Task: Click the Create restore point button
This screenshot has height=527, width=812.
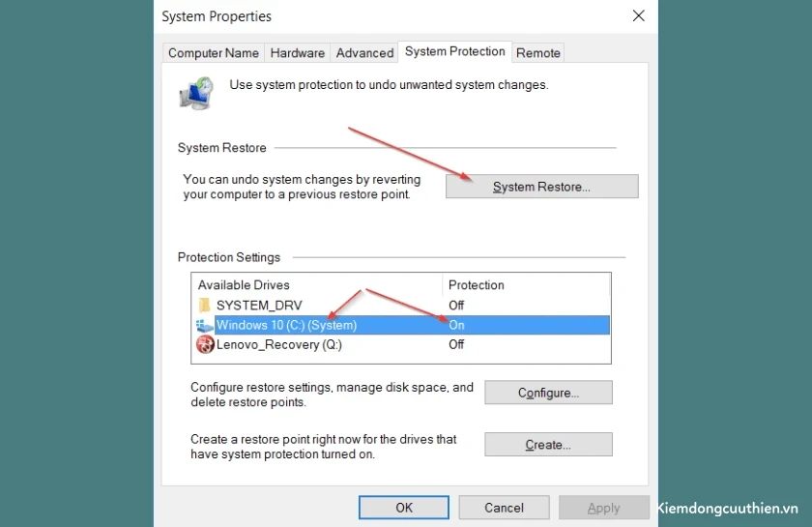Action: pos(548,445)
